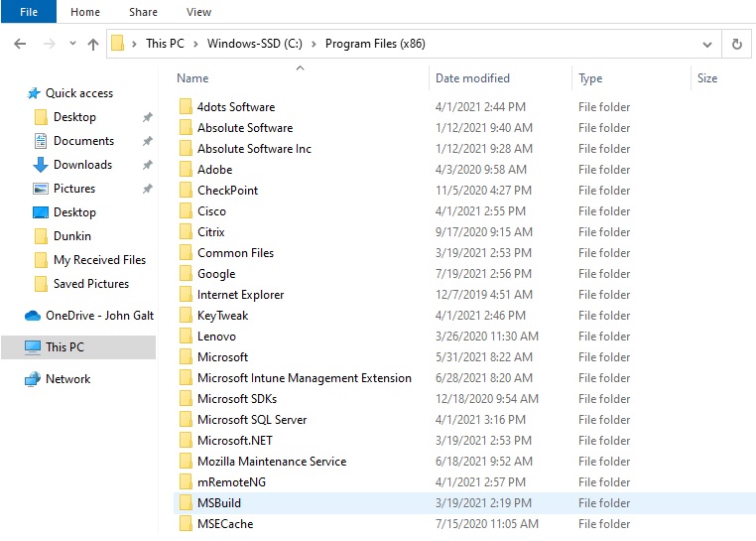Viewport: 756px width, 541px height.
Task: Switch to the View ribbon tab
Action: [198, 12]
